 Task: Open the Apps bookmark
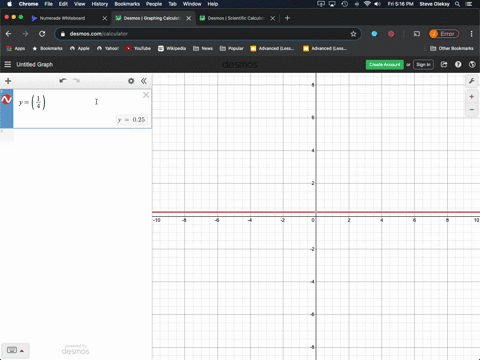pyautogui.click(x=16, y=48)
